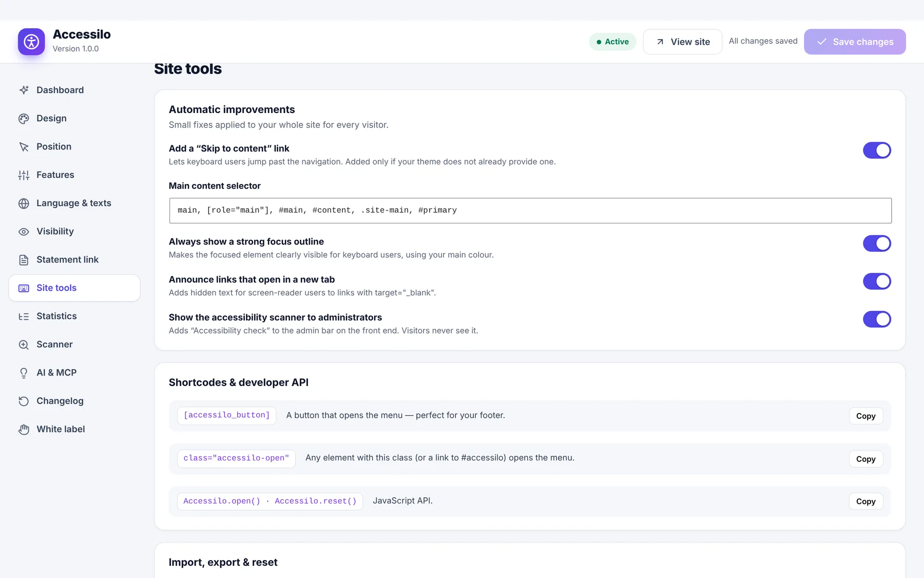Click the Statement link document icon
The width and height of the screenshot is (924, 578).
pyautogui.click(x=24, y=260)
